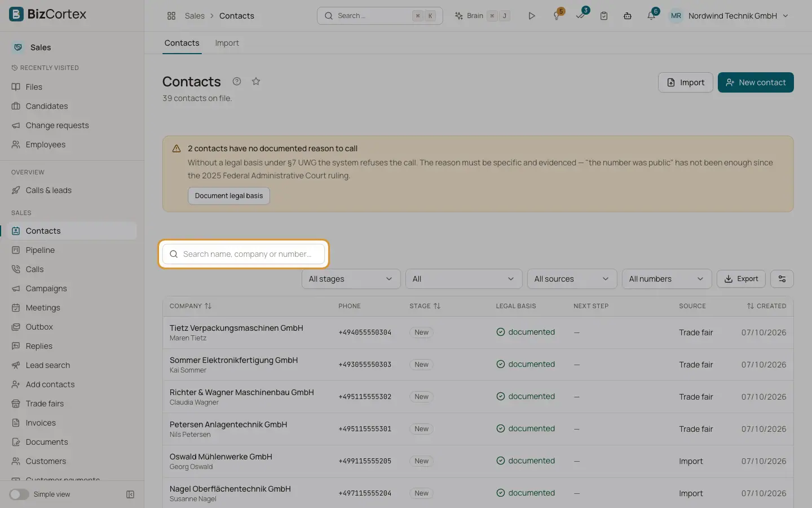Sort the table by Company column
This screenshot has width=812, height=508.
point(191,306)
